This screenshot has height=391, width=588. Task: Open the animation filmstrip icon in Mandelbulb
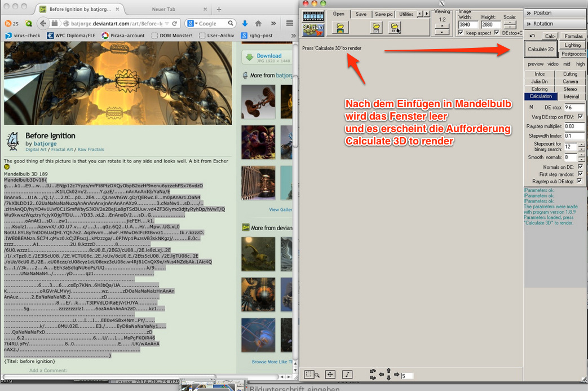click(313, 16)
